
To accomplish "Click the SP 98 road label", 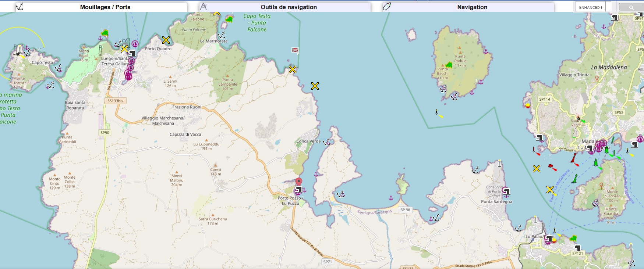I will [405, 210].
